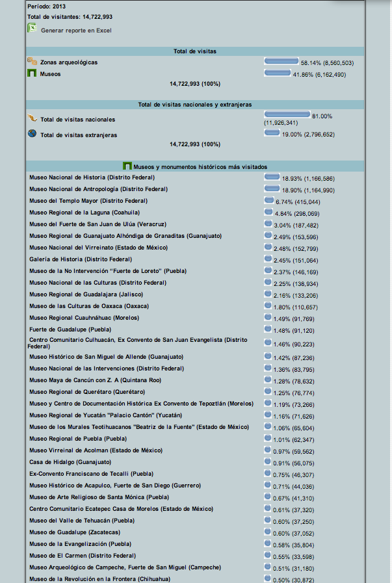Click the Total de visitas header
392x583 pixels.
click(195, 51)
